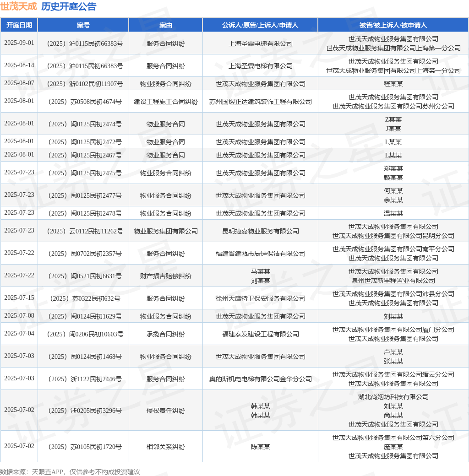Image resolution: width=469 pixels, height=476 pixels.
Task: Click plaintiff 陈某某 in the last row
Action: 260,447
